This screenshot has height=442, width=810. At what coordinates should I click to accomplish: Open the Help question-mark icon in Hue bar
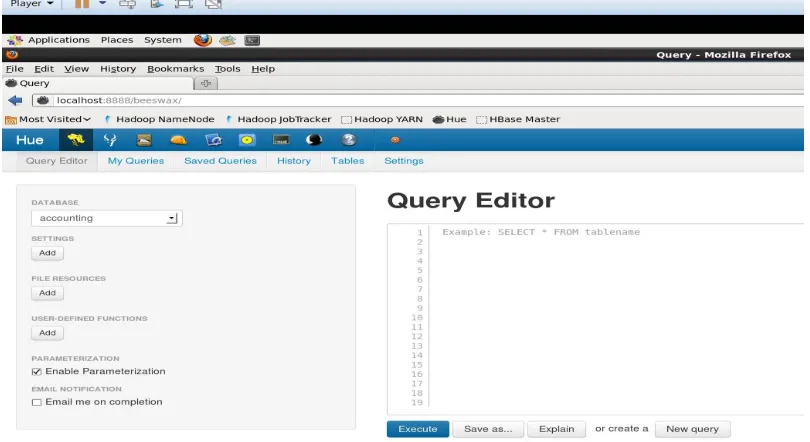(349, 140)
